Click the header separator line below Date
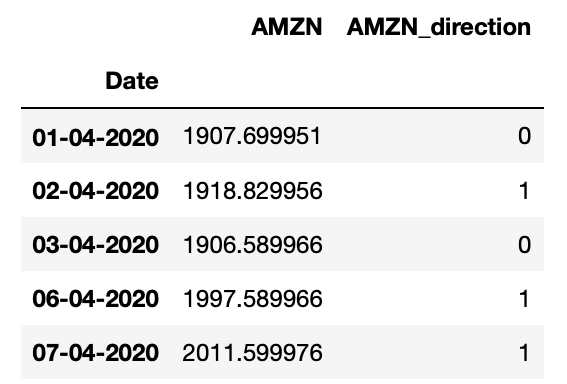The height and width of the screenshot is (384, 567). click(282, 108)
